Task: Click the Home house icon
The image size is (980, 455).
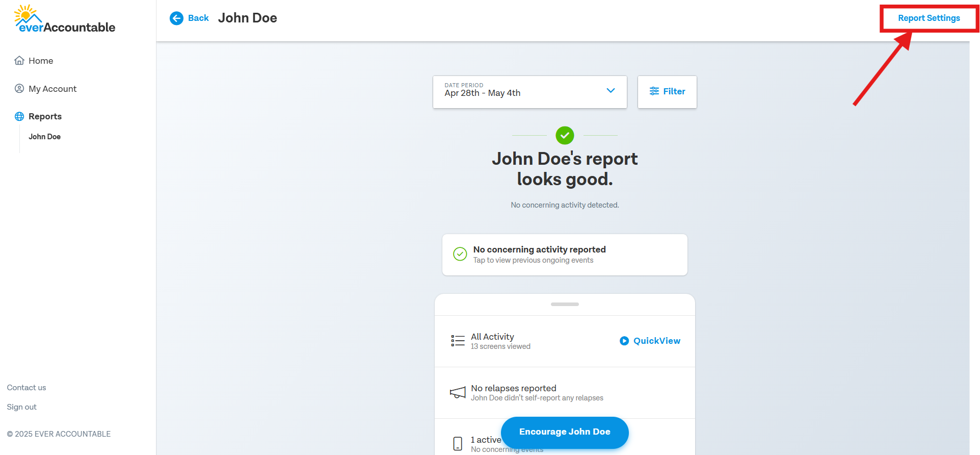Action: (19, 61)
